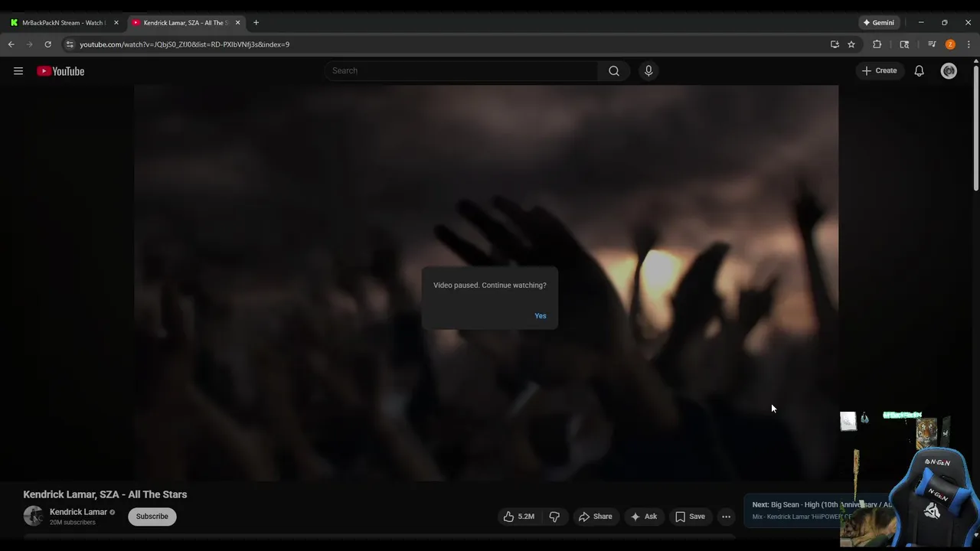
Task: Click the YouTube search input field
Action: (462, 70)
